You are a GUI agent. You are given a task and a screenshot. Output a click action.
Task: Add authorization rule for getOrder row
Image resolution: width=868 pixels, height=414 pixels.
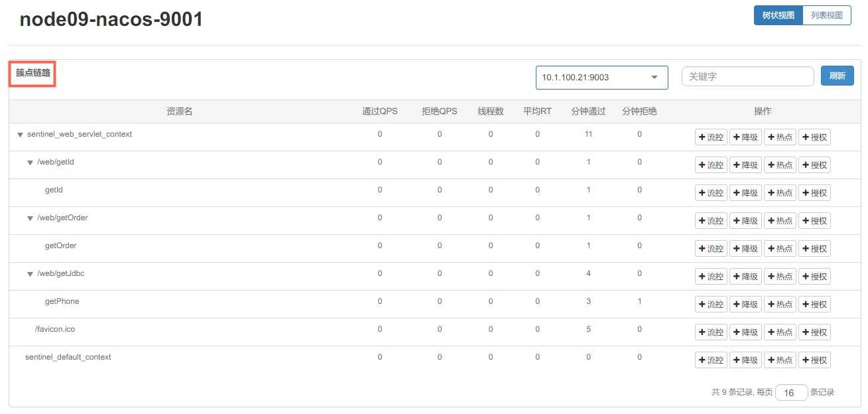point(814,249)
